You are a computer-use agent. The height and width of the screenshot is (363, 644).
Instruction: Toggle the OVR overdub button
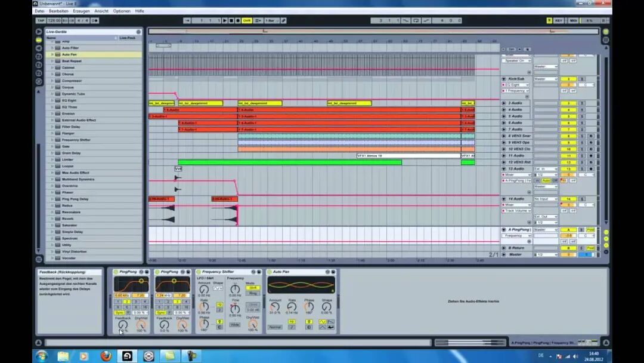247,20
